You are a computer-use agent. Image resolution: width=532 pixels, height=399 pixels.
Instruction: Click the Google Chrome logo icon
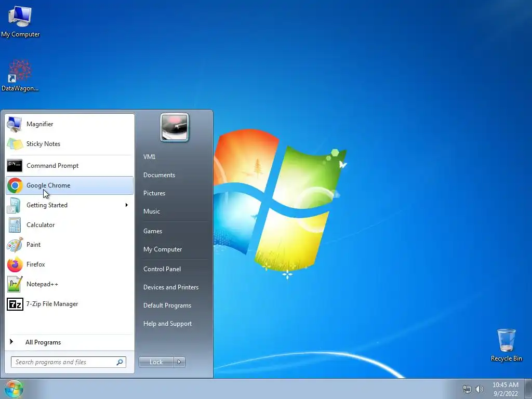15,185
